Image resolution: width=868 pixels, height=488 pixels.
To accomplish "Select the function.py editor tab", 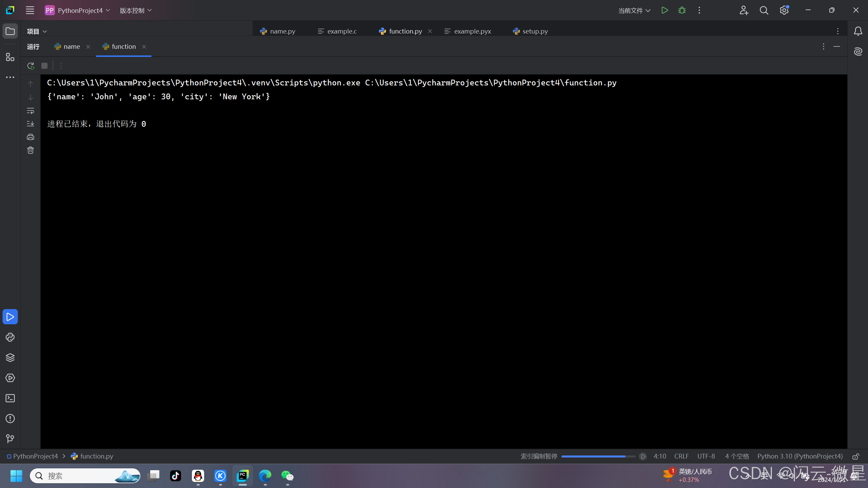I will click(x=401, y=31).
